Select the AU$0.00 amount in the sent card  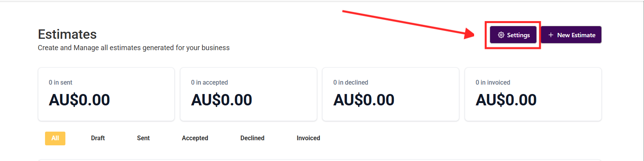click(x=79, y=100)
